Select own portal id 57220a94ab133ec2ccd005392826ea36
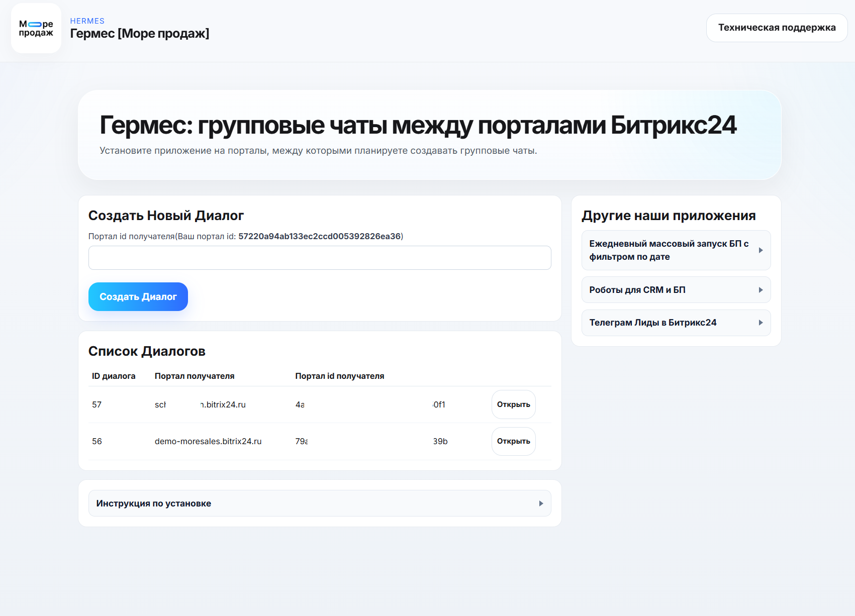The height and width of the screenshot is (616, 855). click(320, 236)
